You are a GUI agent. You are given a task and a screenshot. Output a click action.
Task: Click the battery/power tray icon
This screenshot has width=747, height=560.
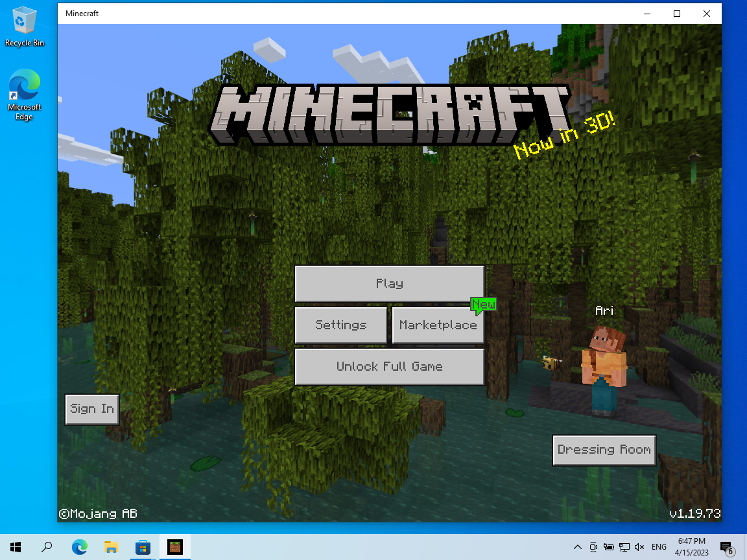pyautogui.click(x=608, y=547)
